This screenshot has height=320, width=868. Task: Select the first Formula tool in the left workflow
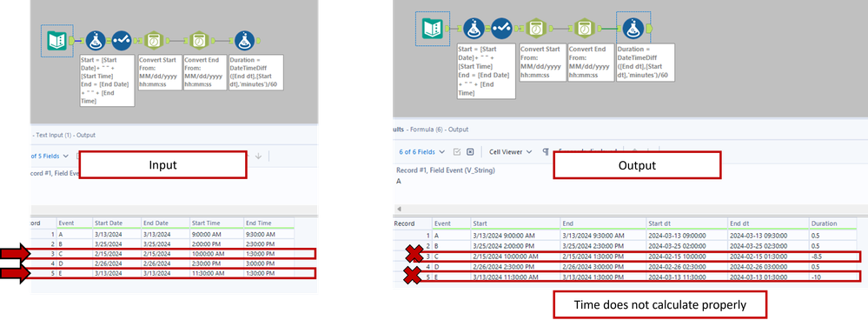[x=96, y=40]
